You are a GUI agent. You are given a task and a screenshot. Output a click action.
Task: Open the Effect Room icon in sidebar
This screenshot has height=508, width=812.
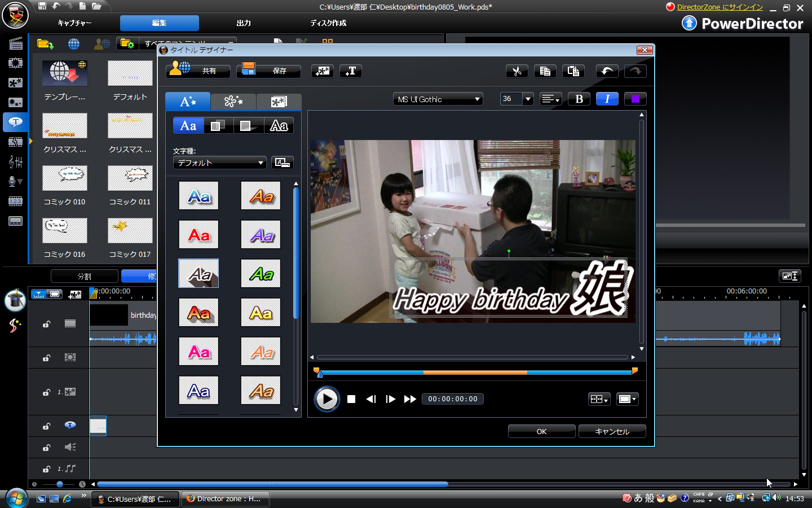pyautogui.click(x=15, y=63)
